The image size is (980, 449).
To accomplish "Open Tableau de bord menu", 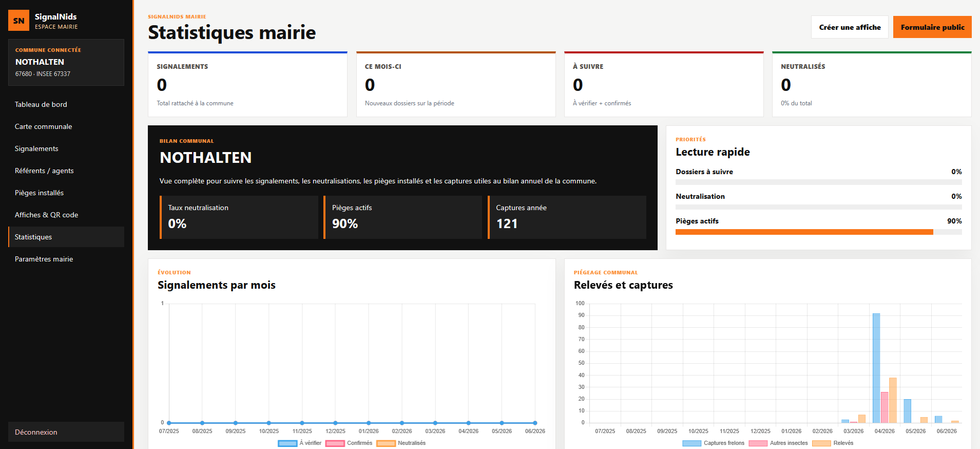I will coord(66,104).
